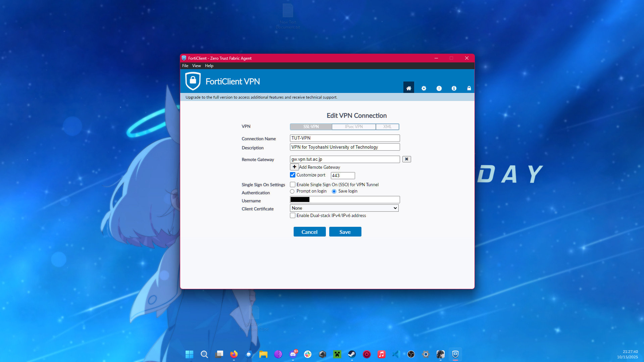The image size is (644, 362).
Task: Open the Help menu
Action: coord(209,66)
